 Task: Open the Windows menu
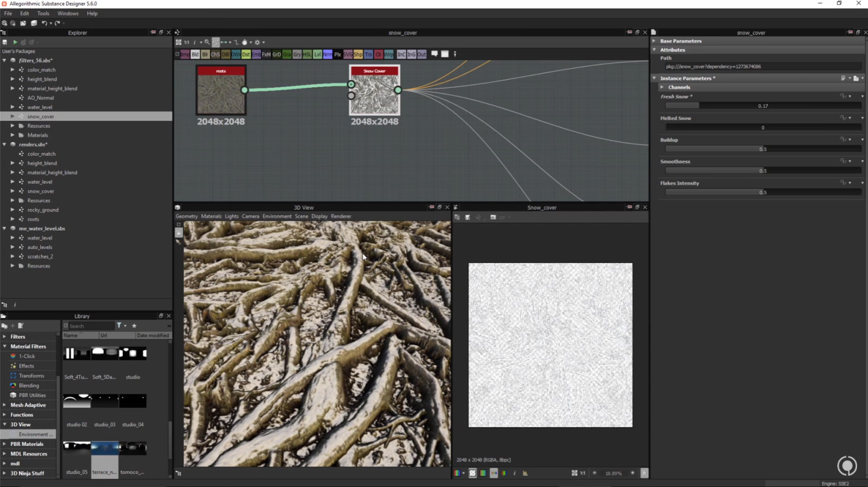pyautogui.click(x=68, y=14)
